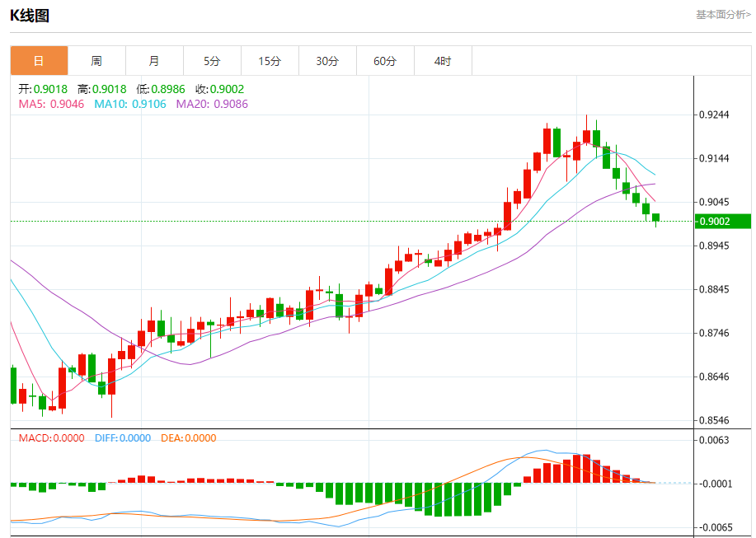Viewport: 756px width, 538px height.
Task: Open the 15分 timeframe tab
Action: click(270, 61)
